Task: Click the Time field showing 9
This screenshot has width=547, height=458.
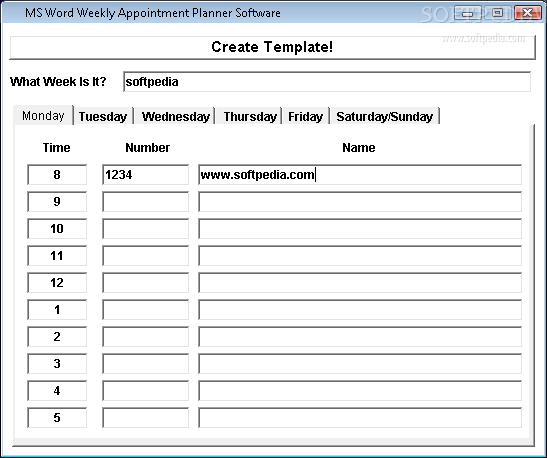Action: click(x=57, y=201)
